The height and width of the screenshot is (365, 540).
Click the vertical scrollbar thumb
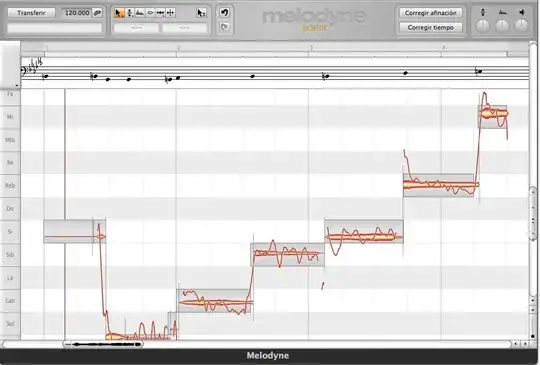point(533,213)
